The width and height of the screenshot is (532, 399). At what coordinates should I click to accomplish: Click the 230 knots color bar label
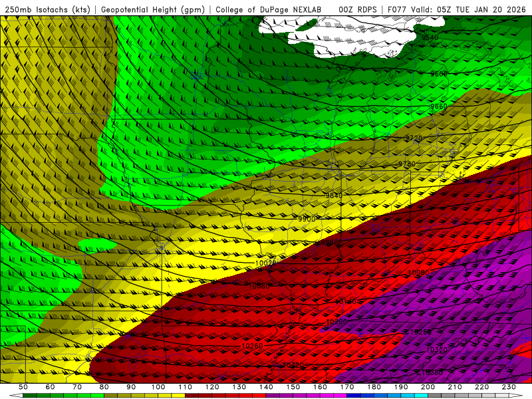coord(509,387)
